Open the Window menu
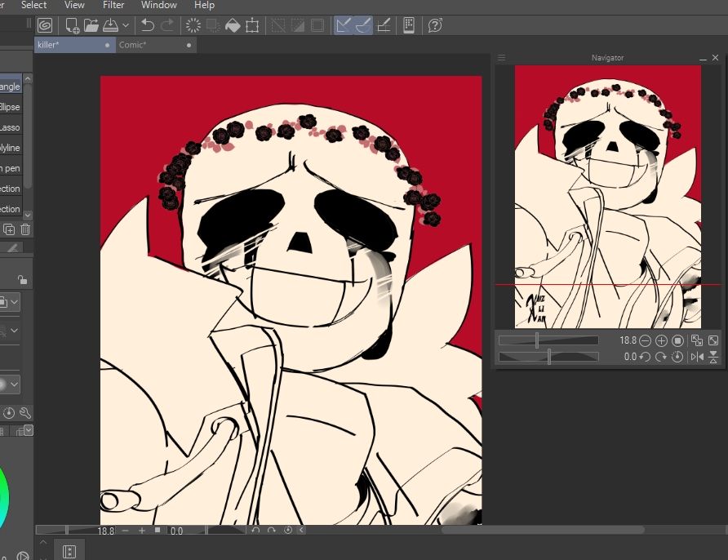Viewport: 728px width, 560px height. pos(159,5)
